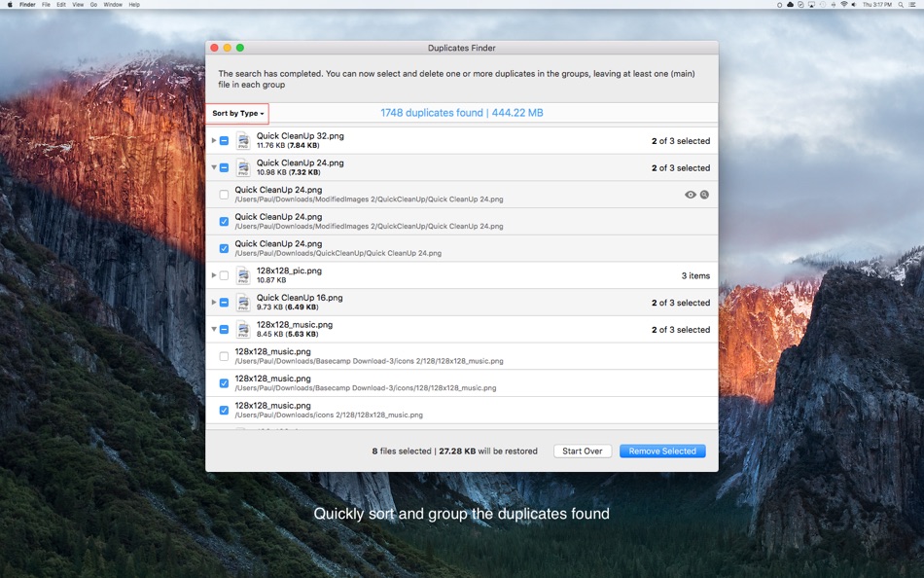Check 128x128_music.png in icons 2 Basecamp folder

pyautogui.click(x=224, y=356)
